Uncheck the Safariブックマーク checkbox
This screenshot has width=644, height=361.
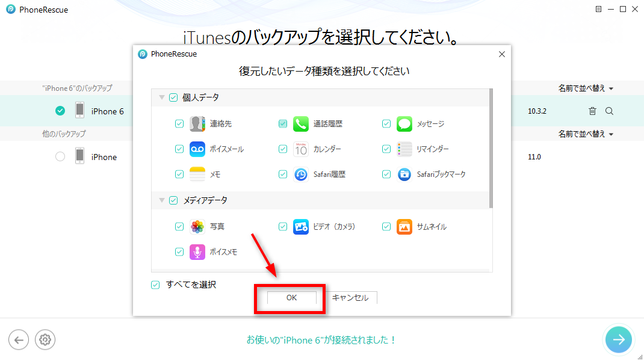tap(386, 174)
